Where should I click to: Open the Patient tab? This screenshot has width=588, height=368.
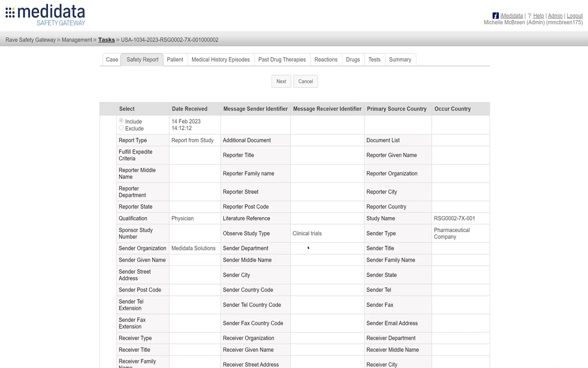(175, 59)
